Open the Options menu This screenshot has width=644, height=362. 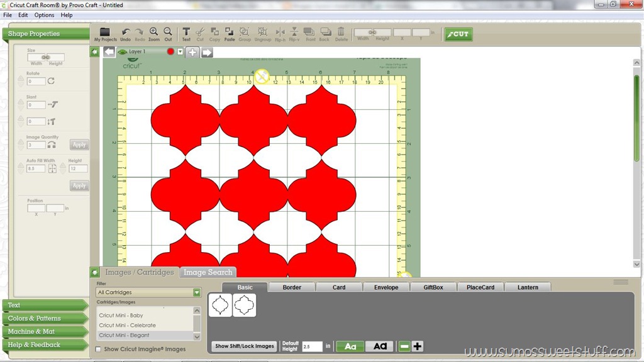[x=44, y=15]
